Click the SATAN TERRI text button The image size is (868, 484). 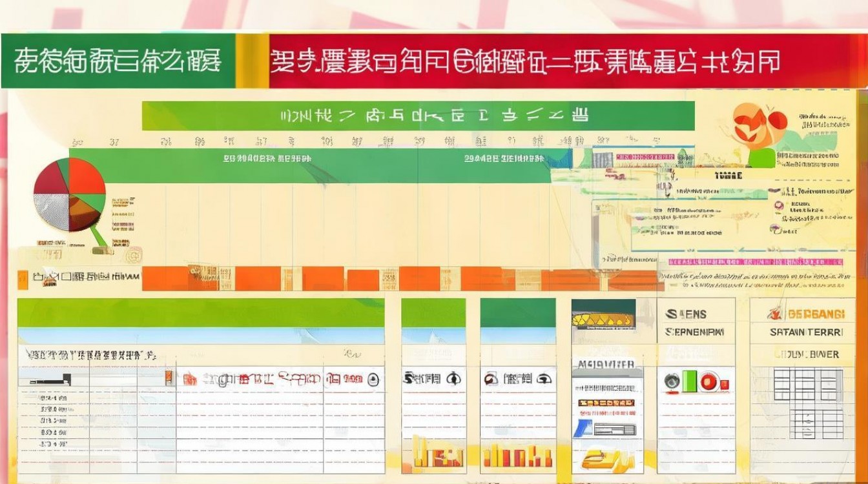809,332
